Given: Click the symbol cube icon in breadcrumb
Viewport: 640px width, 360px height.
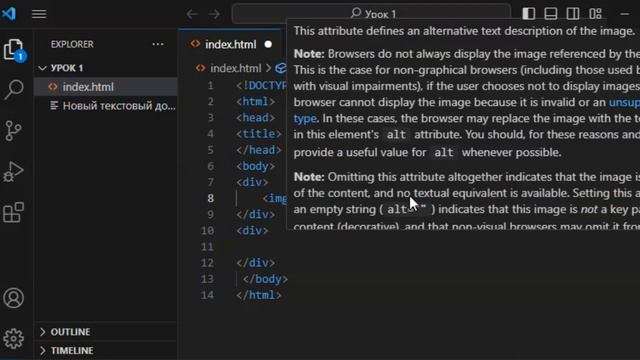Looking at the screenshot, I should (x=281, y=68).
